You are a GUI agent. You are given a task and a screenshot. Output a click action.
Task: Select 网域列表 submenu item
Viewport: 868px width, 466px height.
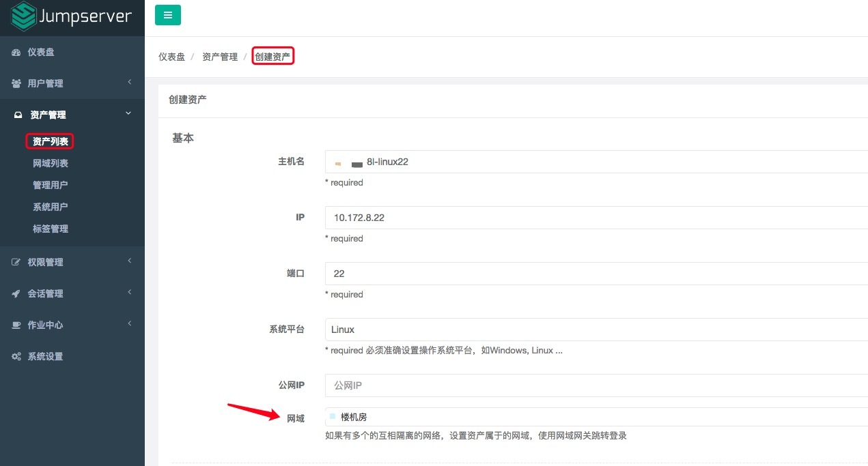(51, 164)
